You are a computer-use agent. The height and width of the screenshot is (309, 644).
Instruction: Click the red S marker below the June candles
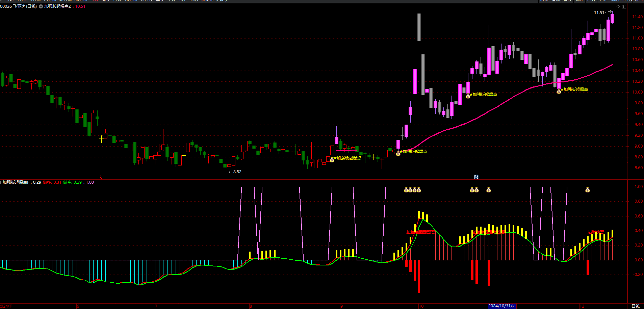coord(101,177)
